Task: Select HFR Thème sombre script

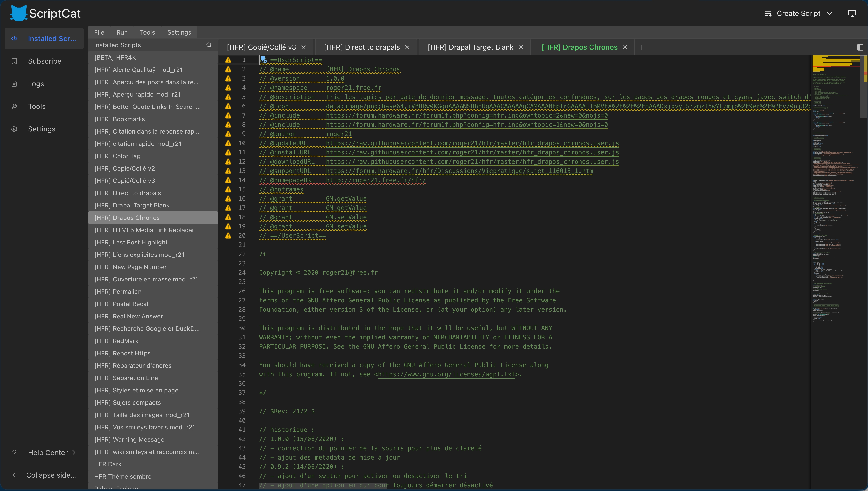Action: click(153, 476)
